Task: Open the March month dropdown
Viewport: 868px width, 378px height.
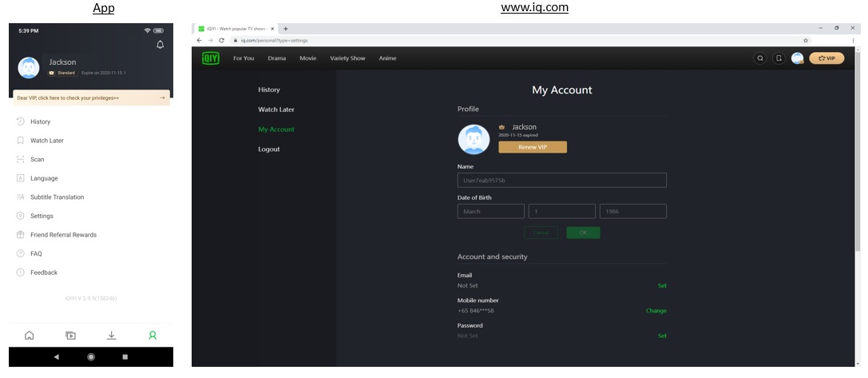Action: coord(490,211)
